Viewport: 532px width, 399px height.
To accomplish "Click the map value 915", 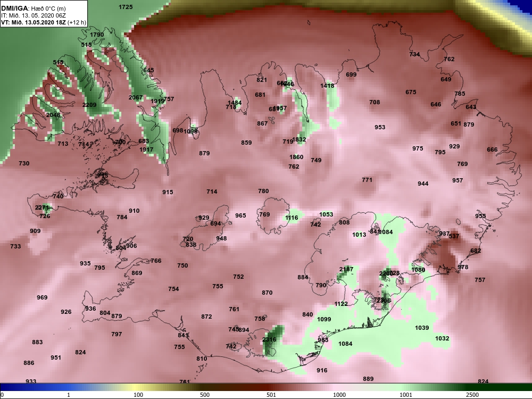I will (x=168, y=192).
